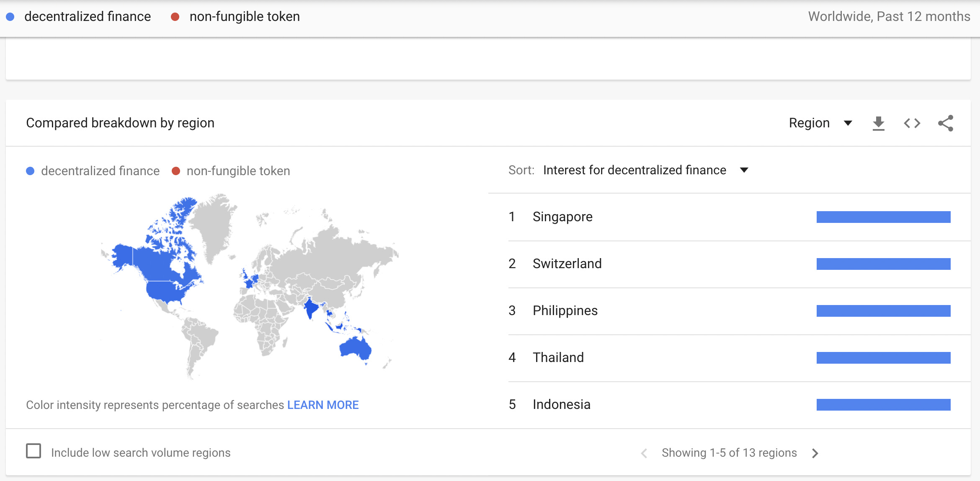Click the red dot beside non-fungible token header
980x481 pixels.
pos(175,17)
